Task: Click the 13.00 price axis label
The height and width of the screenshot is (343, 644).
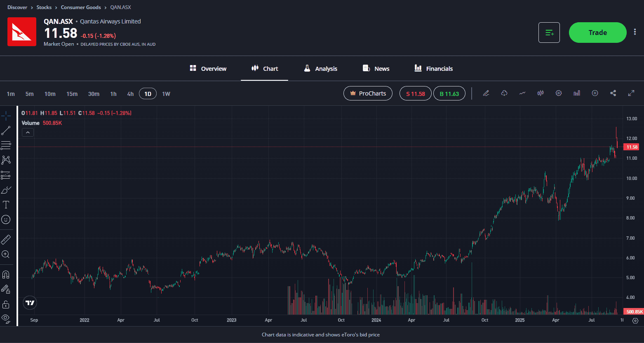Action: pyautogui.click(x=632, y=119)
